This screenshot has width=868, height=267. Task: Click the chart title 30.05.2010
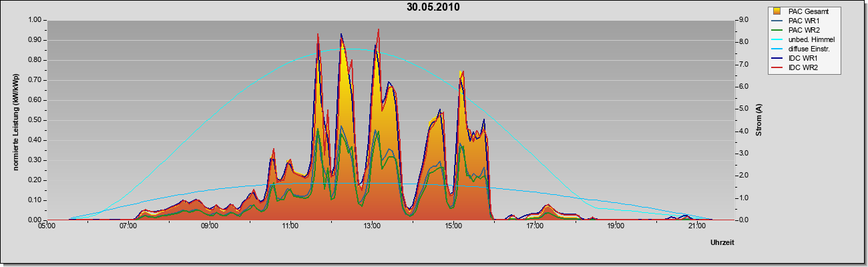coord(433,7)
